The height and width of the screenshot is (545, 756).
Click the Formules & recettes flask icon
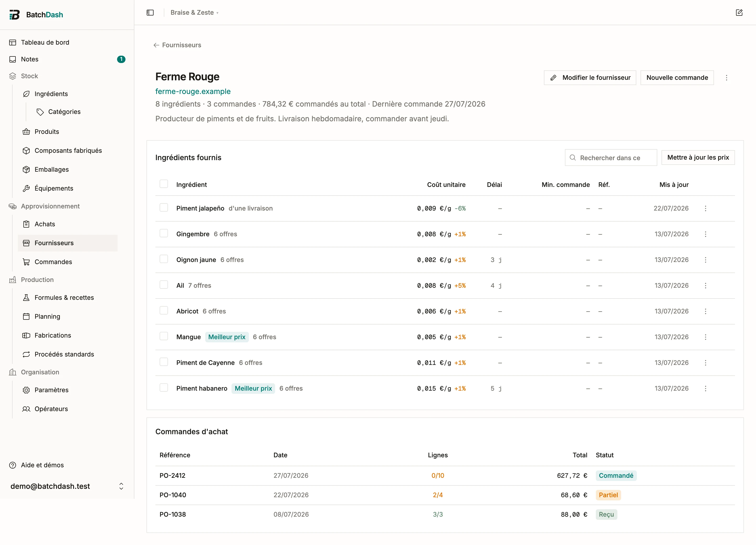tap(26, 298)
